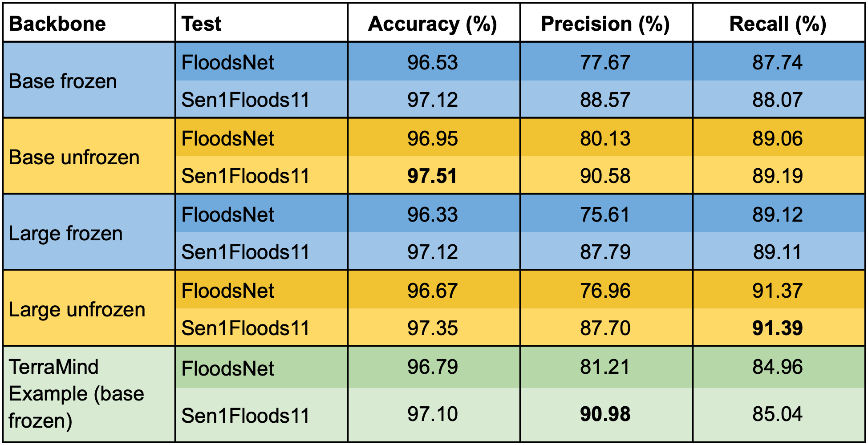Click the Test column header
The width and height of the screenshot is (868, 445).
click(x=202, y=24)
